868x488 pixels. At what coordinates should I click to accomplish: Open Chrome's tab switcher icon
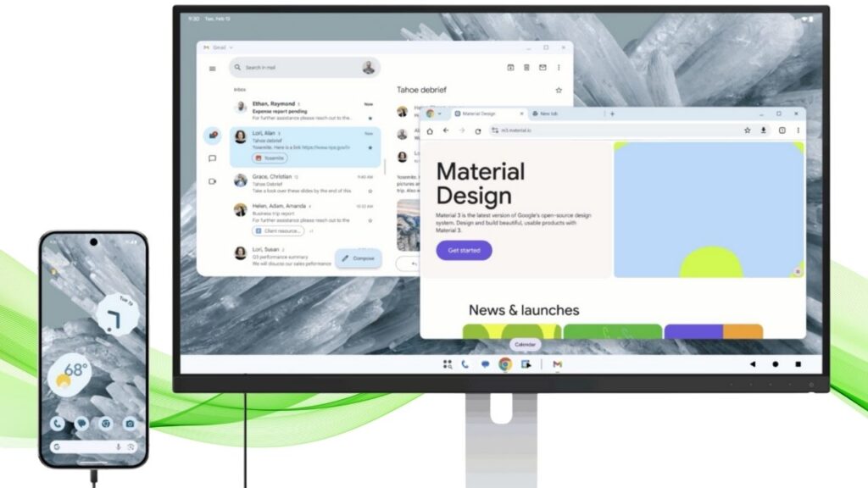tap(782, 130)
